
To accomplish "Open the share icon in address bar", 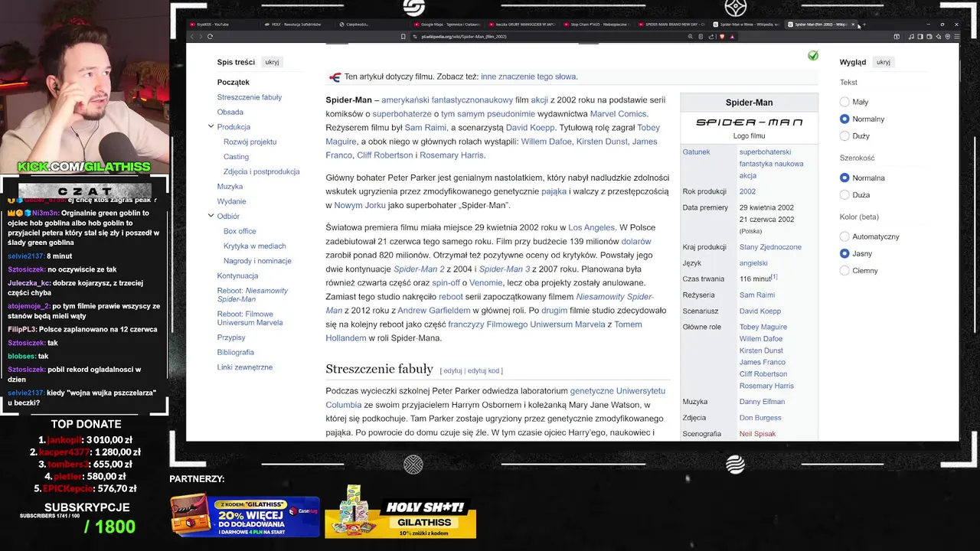I will 710,36.
